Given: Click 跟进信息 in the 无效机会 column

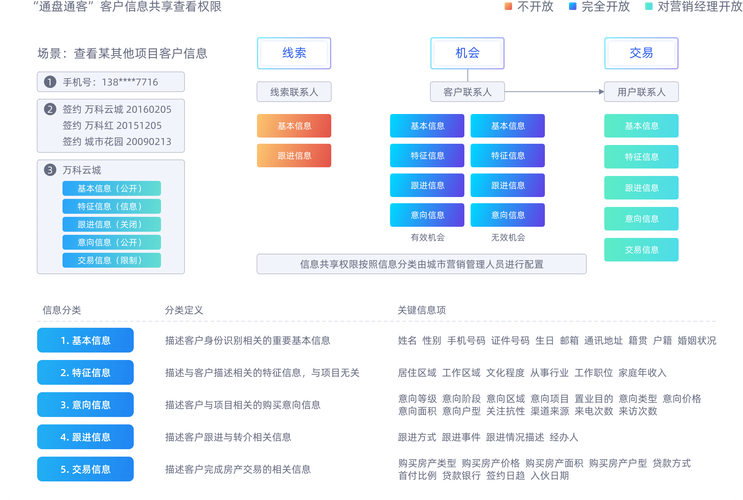Looking at the screenshot, I should click(507, 185).
